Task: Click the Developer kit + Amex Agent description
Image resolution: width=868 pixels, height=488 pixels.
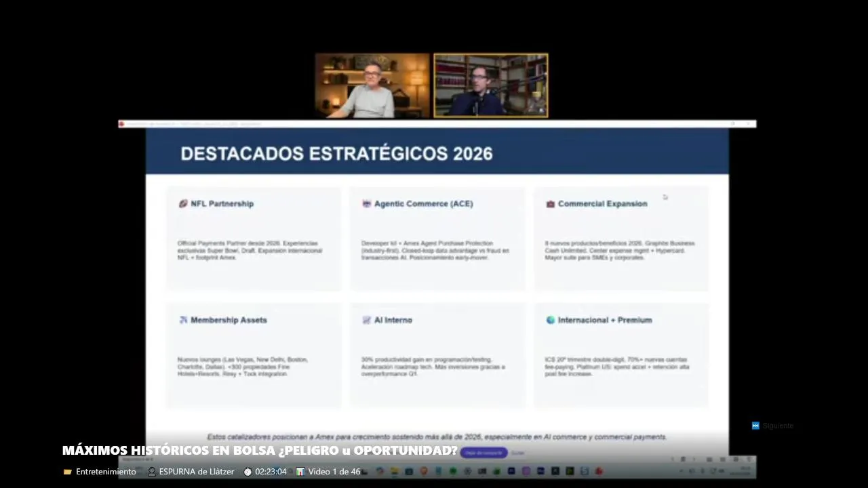Action: point(435,250)
